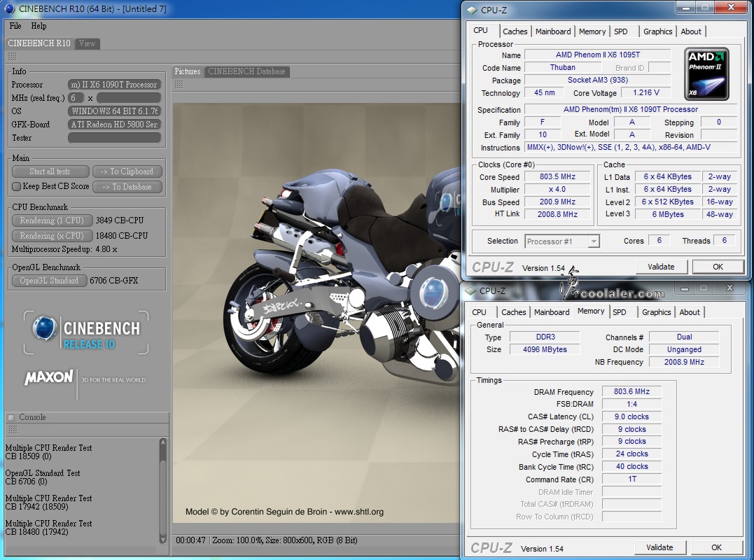Click the To Database button
The image size is (754, 560).
click(x=127, y=186)
